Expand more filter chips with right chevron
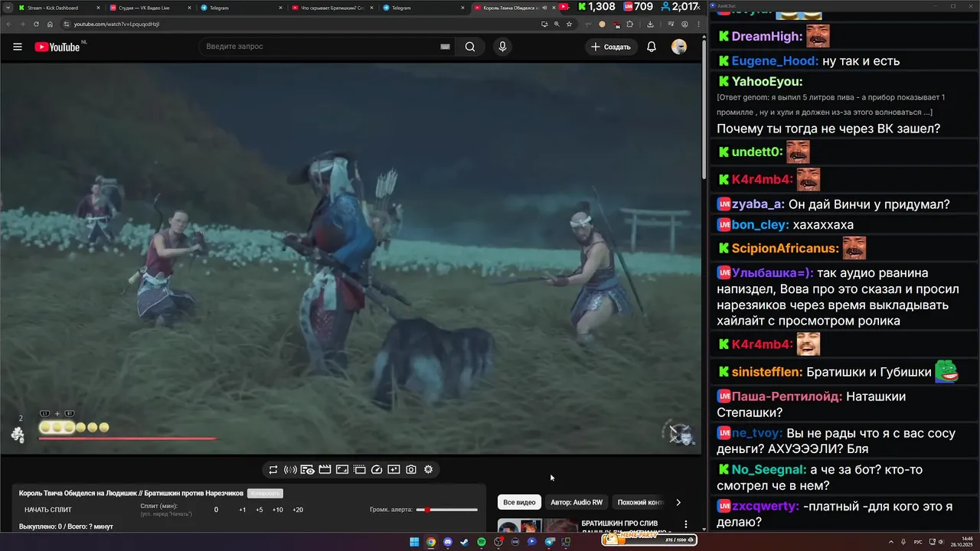 (x=678, y=503)
